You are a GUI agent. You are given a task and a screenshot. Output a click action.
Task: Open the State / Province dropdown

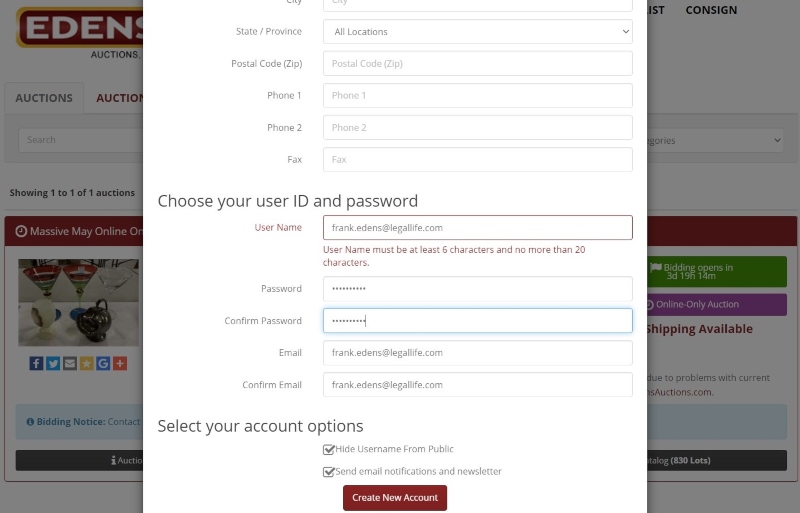pos(478,32)
